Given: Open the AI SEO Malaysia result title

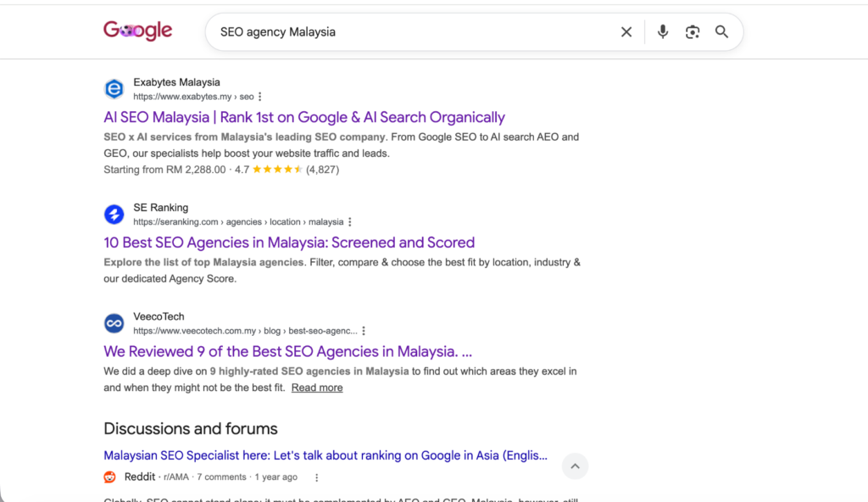Looking at the screenshot, I should tap(304, 117).
